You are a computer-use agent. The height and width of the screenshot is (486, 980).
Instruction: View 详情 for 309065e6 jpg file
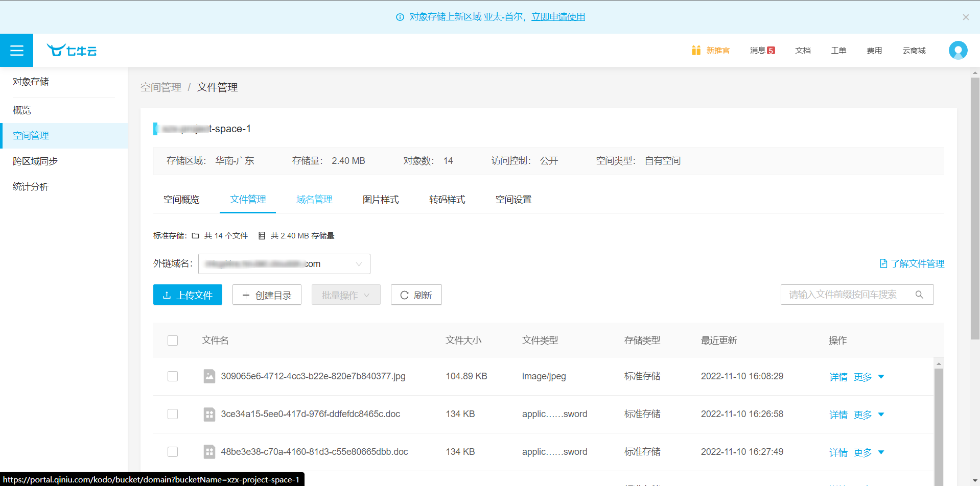[x=838, y=377]
